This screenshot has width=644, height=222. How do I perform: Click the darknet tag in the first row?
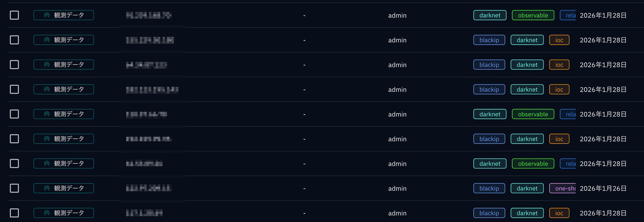coord(490,15)
